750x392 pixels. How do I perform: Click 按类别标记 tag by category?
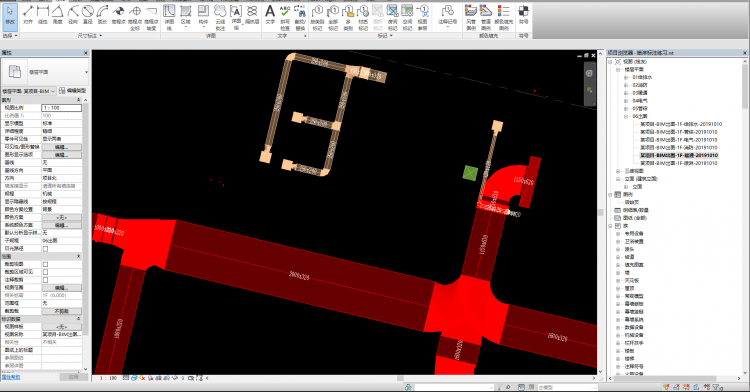(318, 18)
